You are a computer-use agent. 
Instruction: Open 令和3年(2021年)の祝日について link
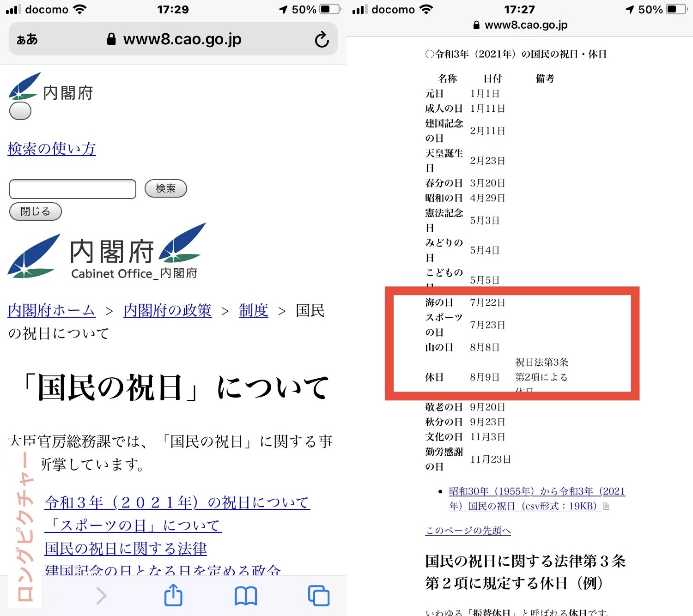coord(177,502)
